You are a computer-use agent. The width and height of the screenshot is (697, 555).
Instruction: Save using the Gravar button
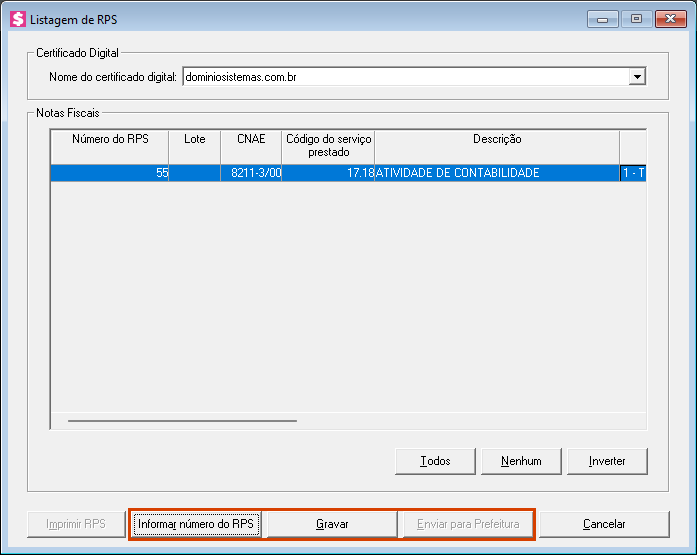click(x=332, y=524)
